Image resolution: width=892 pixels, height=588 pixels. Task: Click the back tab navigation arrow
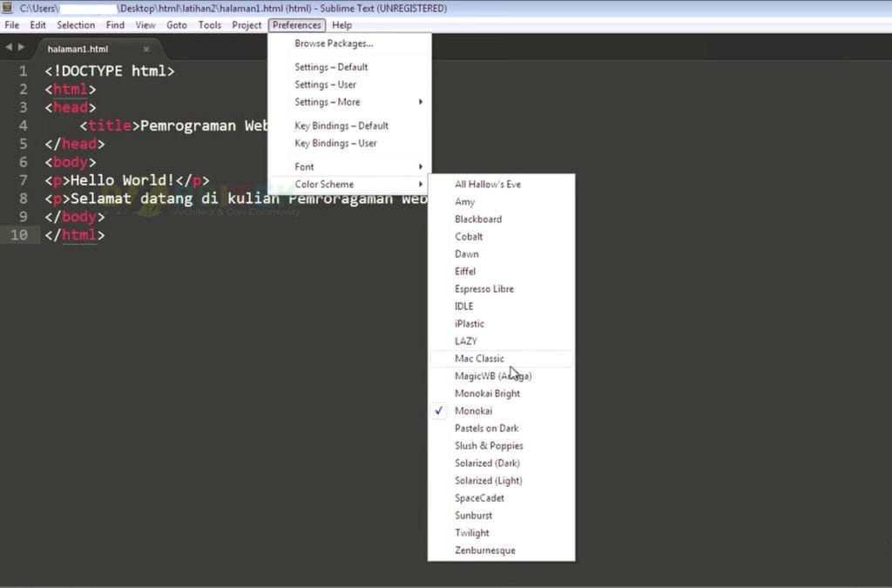(9, 47)
